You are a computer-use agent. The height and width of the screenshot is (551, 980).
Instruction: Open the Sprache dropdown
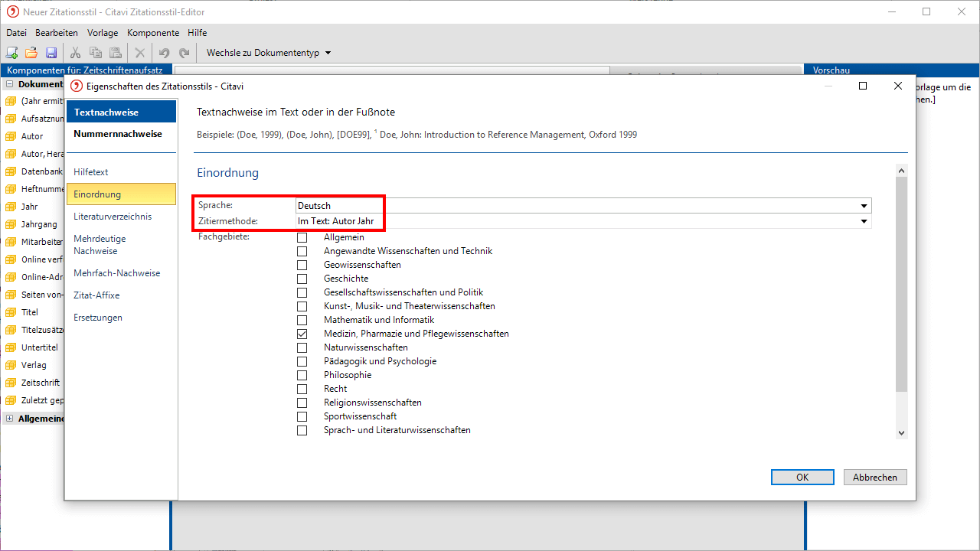(864, 206)
